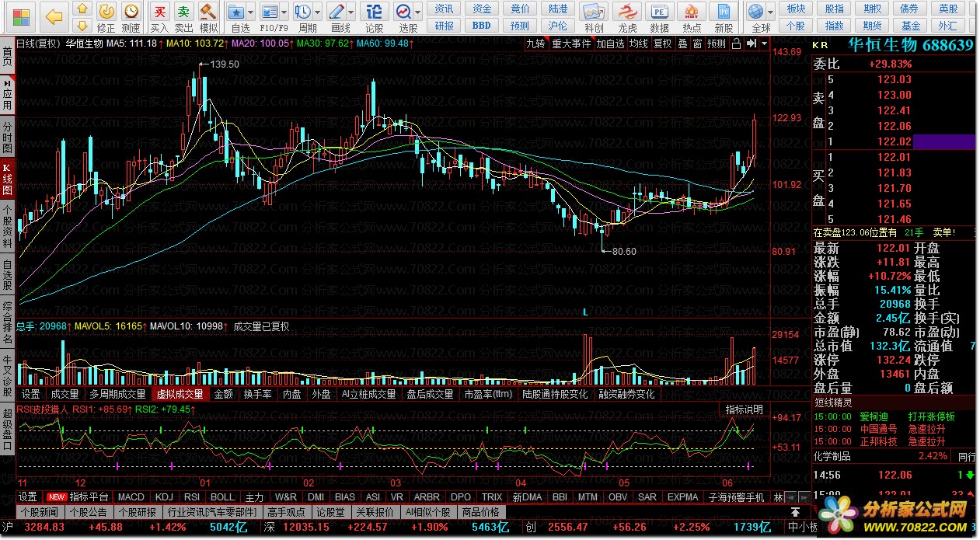This screenshot has width=980, height=540.
Task: Toggle the chart 预测 button beside 窗
Action: [x=717, y=44]
